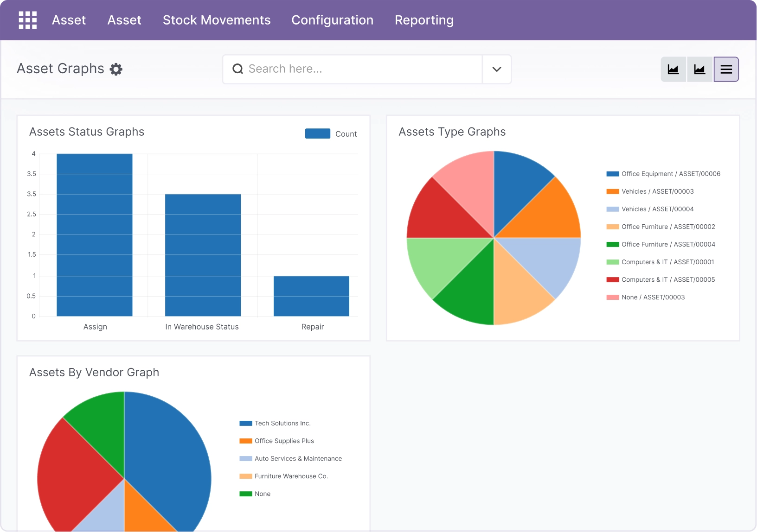Click the search magnifier icon
This screenshot has height=532, width=757.
(237, 69)
